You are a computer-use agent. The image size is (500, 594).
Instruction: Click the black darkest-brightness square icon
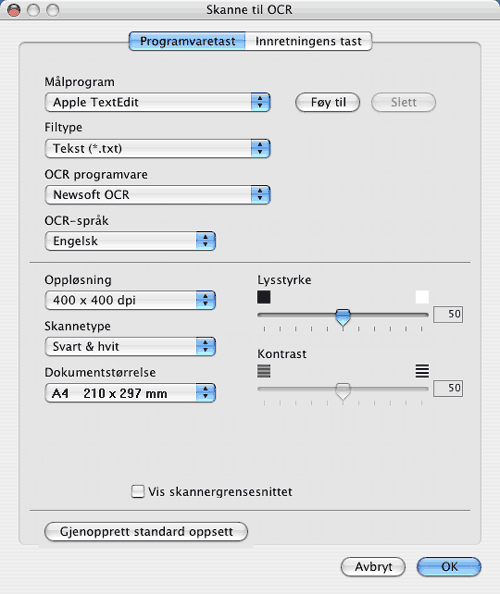coord(264,297)
